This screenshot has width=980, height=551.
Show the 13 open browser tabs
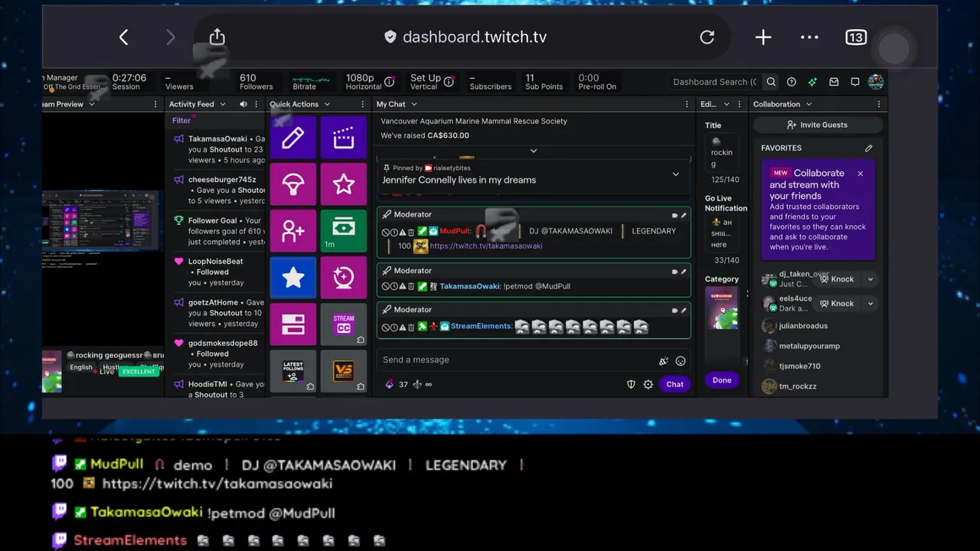click(x=855, y=37)
